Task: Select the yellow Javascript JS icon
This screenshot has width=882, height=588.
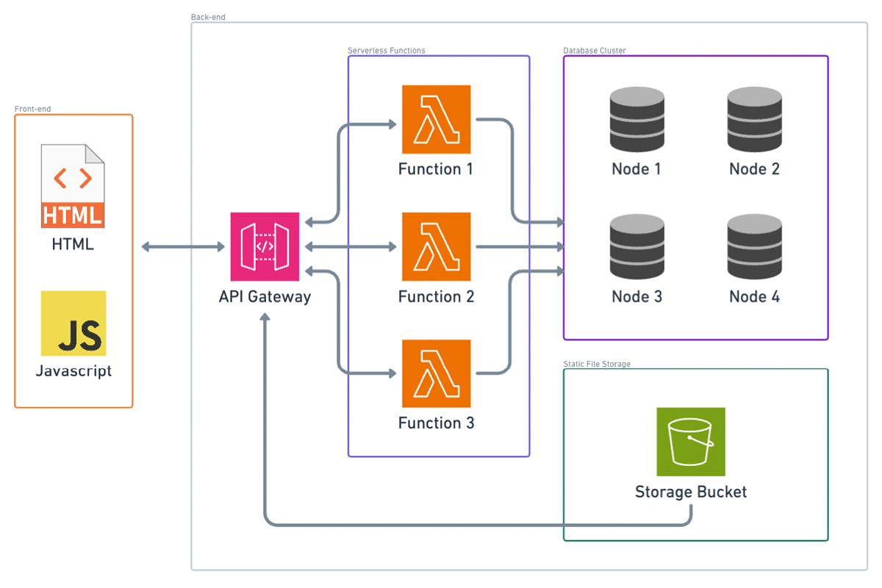Action: point(73,323)
